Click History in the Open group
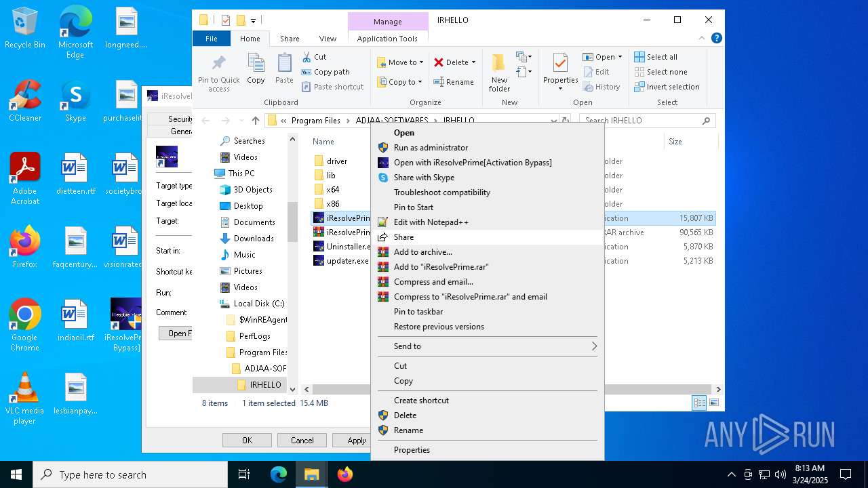This screenshot has width=868, height=488. 601,87
